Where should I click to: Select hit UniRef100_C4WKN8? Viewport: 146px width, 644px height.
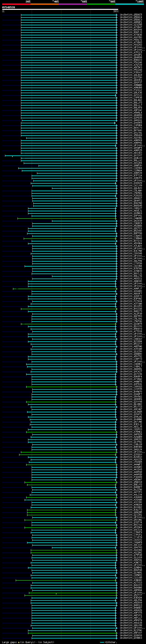point(131,218)
